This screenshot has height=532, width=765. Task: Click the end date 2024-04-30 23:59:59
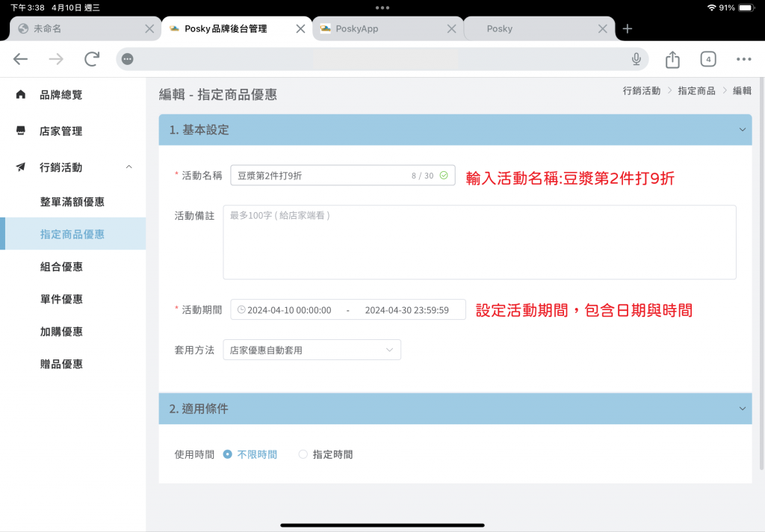[x=407, y=310]
